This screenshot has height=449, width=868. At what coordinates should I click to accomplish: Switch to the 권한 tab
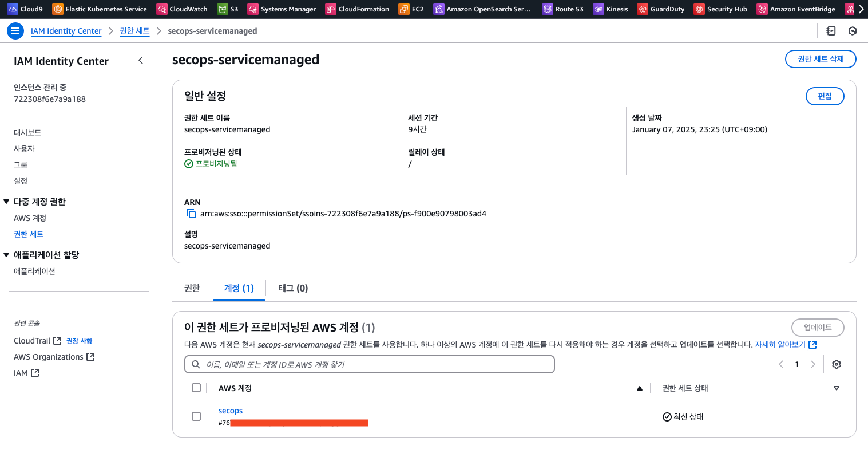click(192, 288)
